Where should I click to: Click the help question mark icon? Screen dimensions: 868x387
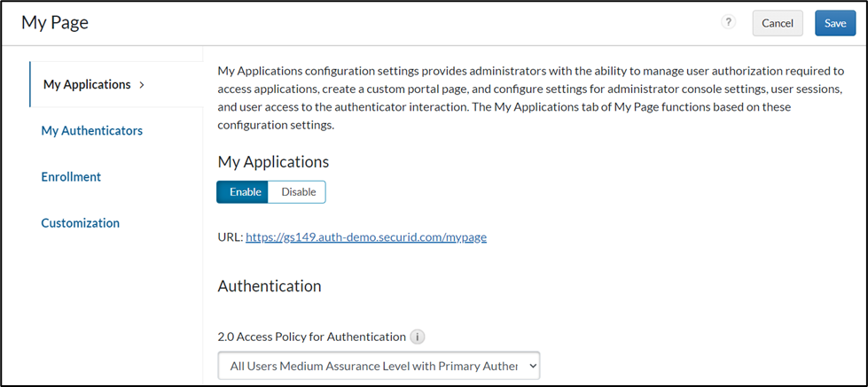tap(729, 23)
